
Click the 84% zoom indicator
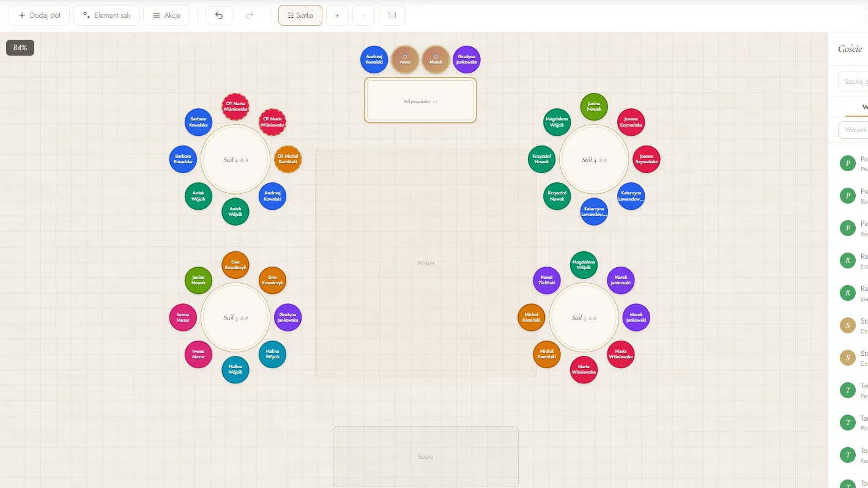tap(20, 48)
